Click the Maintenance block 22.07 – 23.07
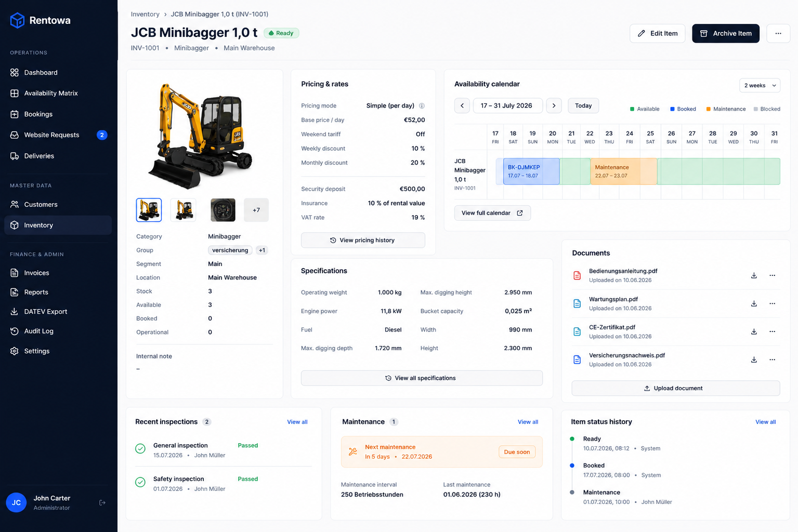The height and width of the screenshot is (532, 798). pos(624,171)
